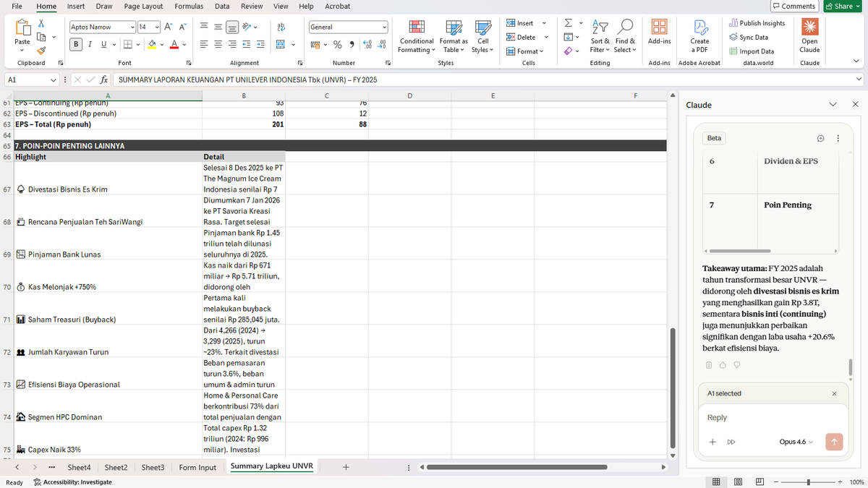868x488 pixels.
Task: Click the Comments button
Action: click(794, 6)
